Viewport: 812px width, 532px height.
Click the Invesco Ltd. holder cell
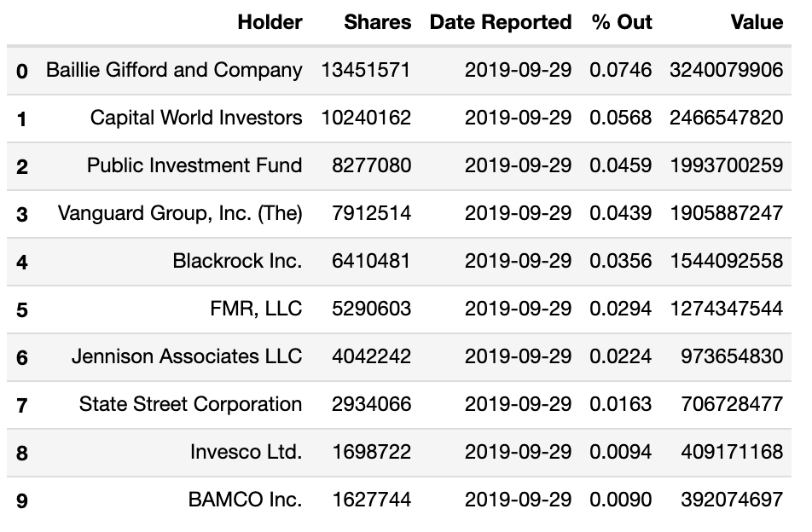tap(246, 452)
